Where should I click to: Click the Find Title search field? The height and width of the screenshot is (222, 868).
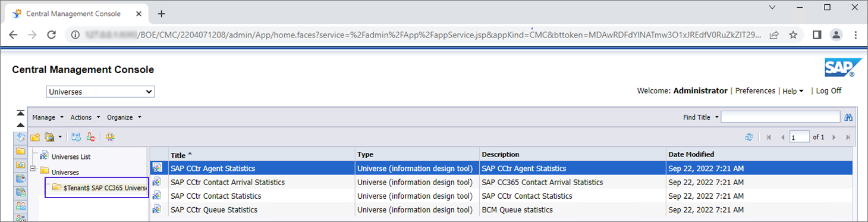(x=781, y=117)
